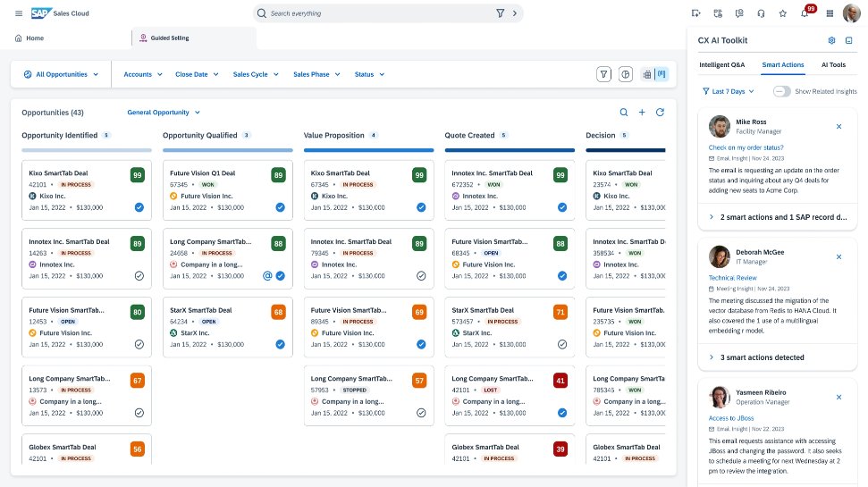
Task: Click the star favorites icon in header
Action: 783,13
